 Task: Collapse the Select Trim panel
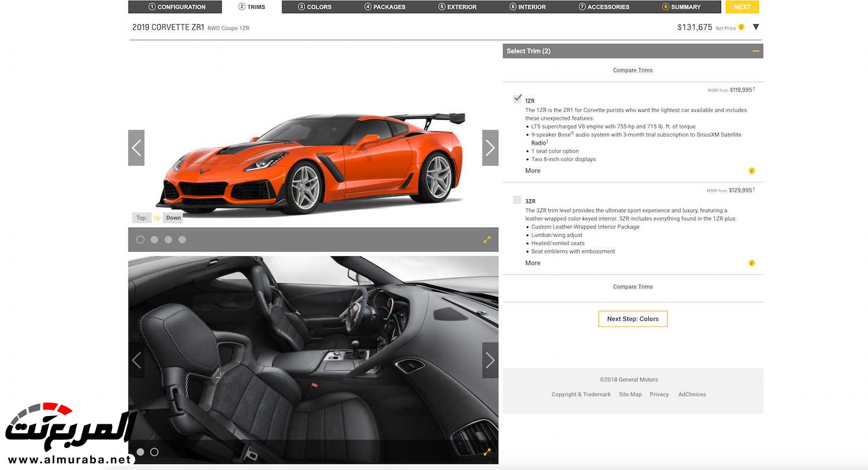pyautogui.click(x=755, y=51)
